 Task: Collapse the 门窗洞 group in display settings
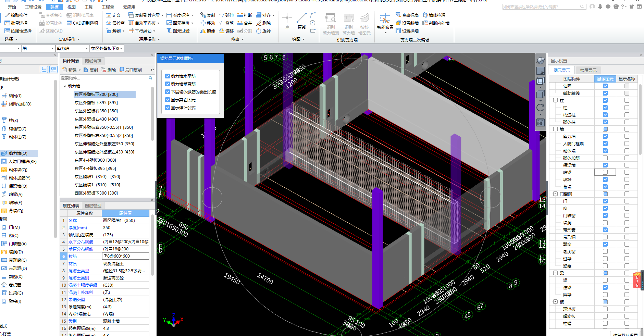tap(555, 194)
